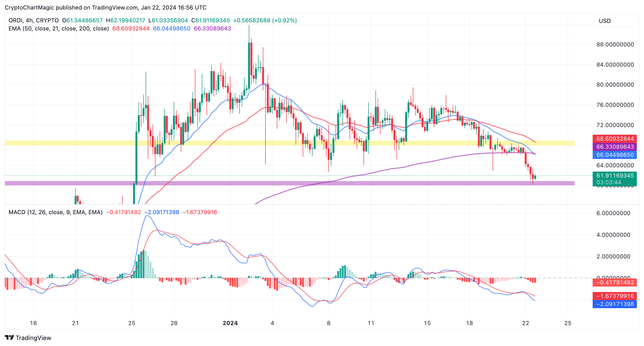Screen dimensions: 644x346
Task: Click the 2024 label on time axis
Action: (x=230, y=323)
